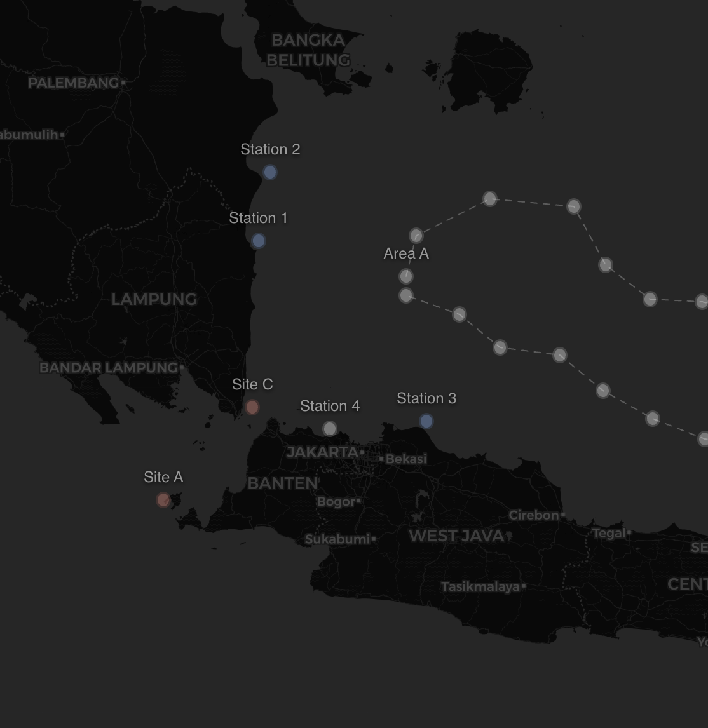Click the WEST JAVA province label
The image size is (708, 728).
click(456, 536)
